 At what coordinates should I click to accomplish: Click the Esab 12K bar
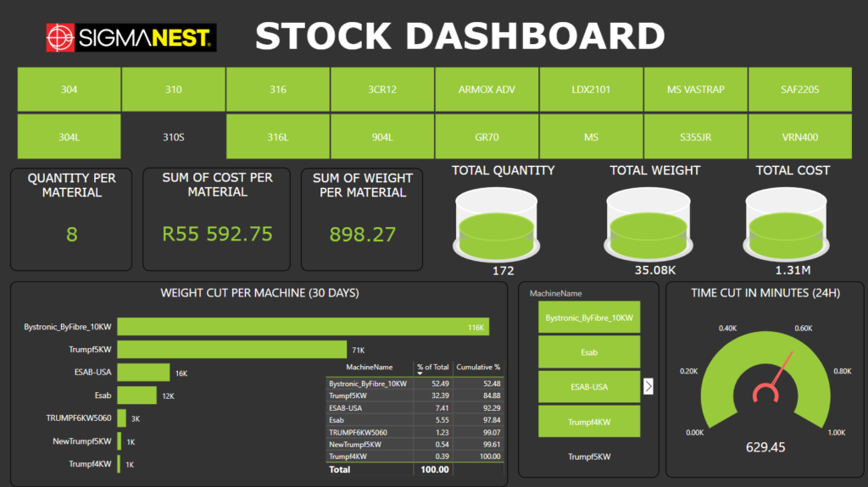coord(136,396)
